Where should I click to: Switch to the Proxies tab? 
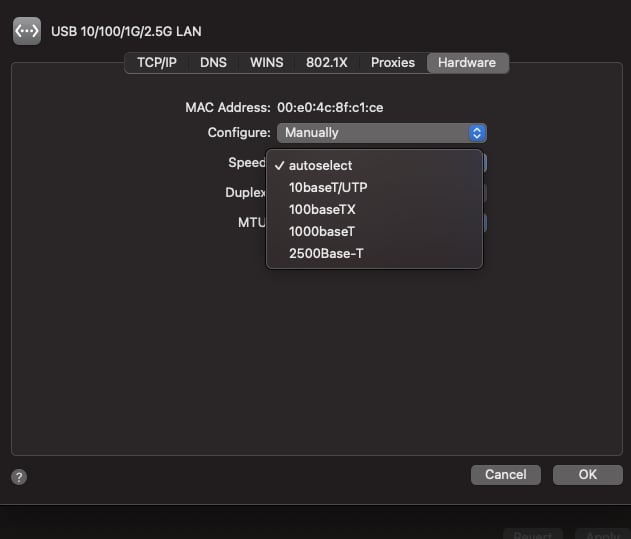coord(393,63)
